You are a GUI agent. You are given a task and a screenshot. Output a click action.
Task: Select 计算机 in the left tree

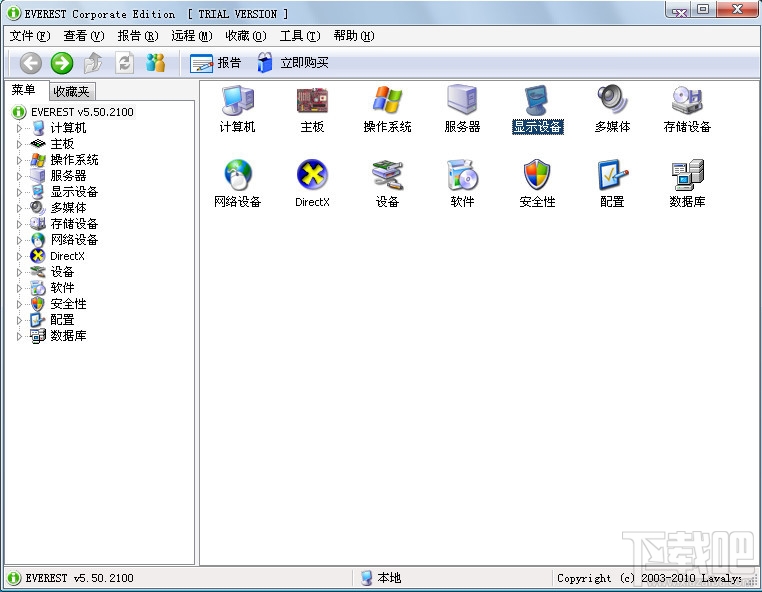pos(69,128)
